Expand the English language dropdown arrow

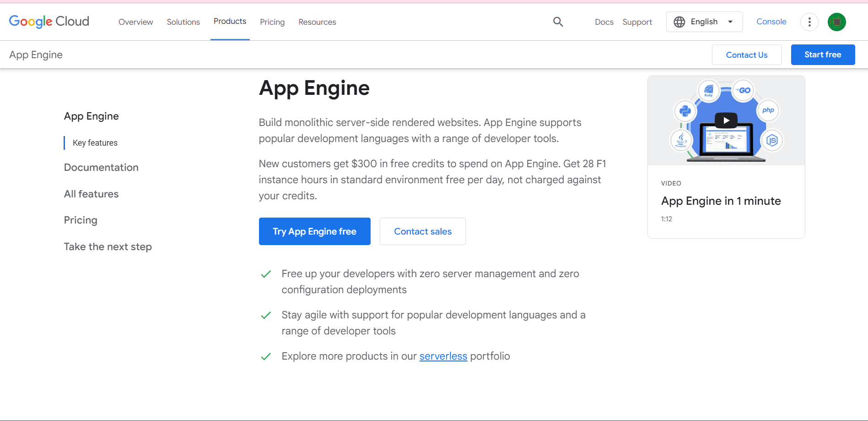tap(730, 22)
